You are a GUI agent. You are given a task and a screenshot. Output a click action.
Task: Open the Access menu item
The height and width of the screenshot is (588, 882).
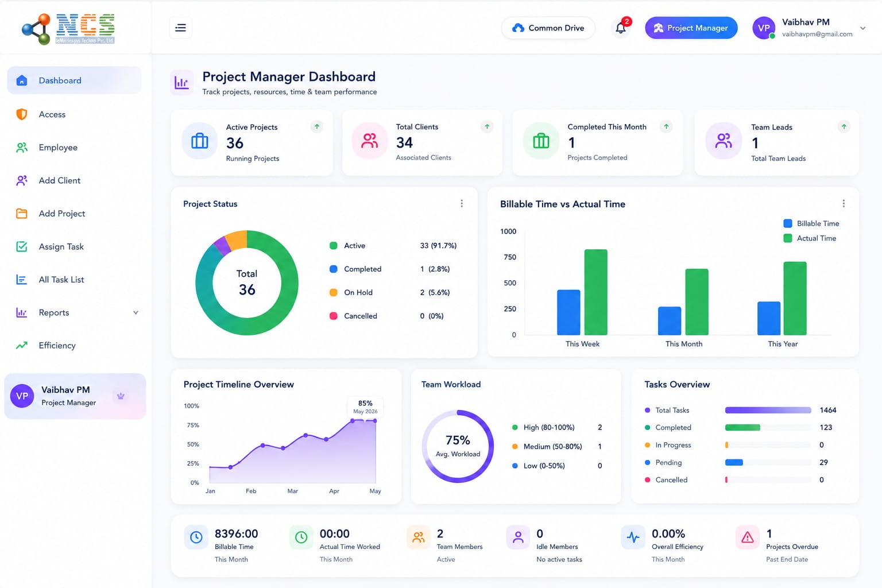(x=74, y=114)
